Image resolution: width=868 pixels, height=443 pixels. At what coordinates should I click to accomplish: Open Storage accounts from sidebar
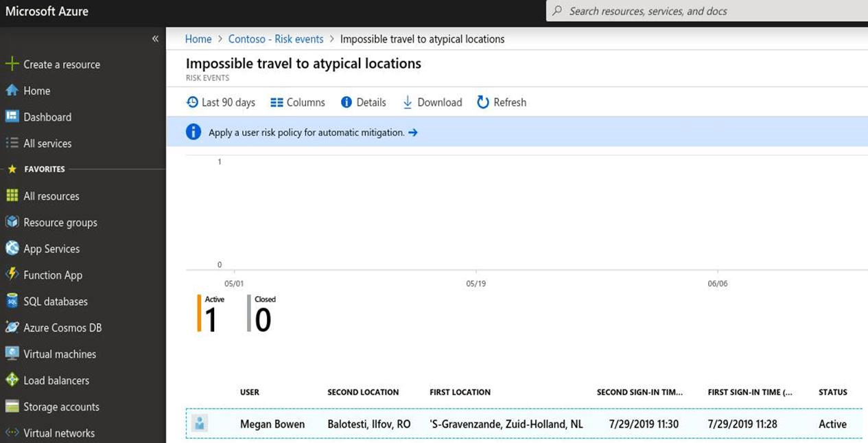click(x=61, y=407)
